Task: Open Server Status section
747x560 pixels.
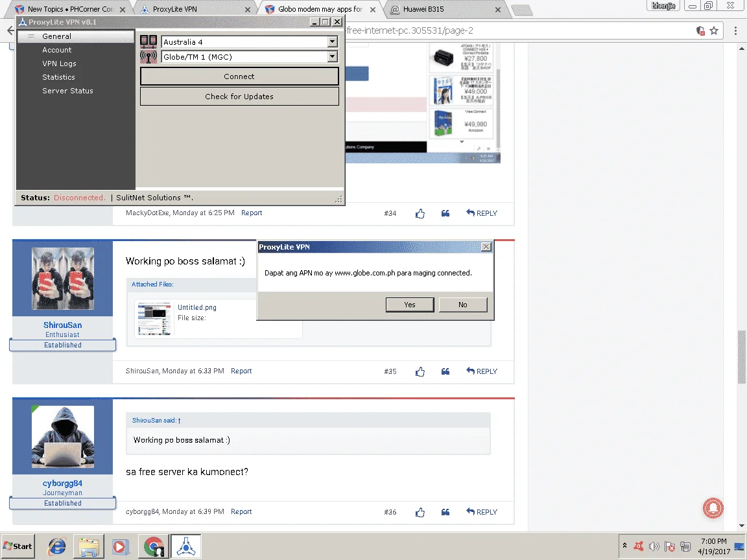Action: pyautogui.click(x=67, y=91)
